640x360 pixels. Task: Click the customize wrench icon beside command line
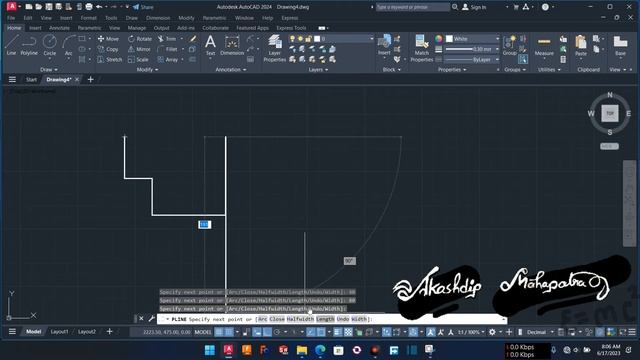[x=151, y=318]
